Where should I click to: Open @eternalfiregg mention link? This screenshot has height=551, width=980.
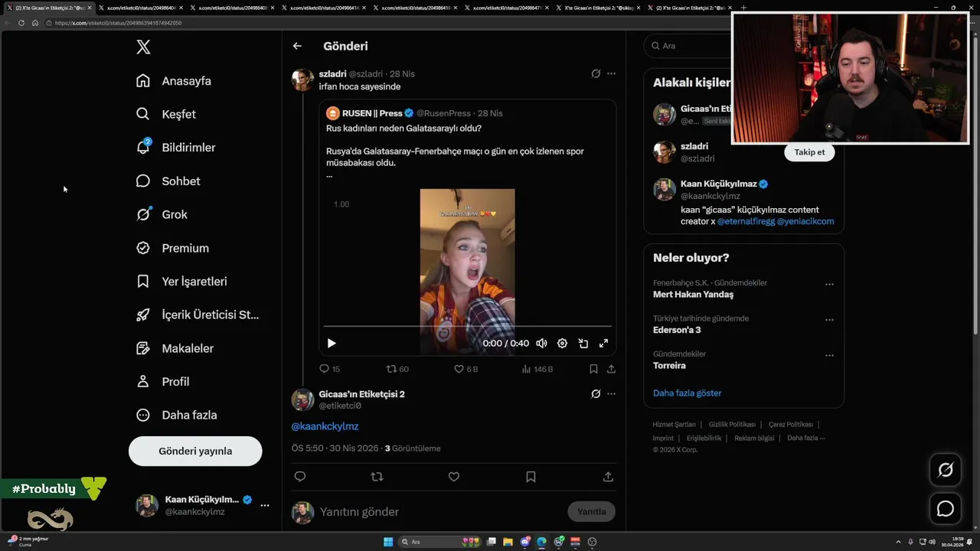coord(746,221)
